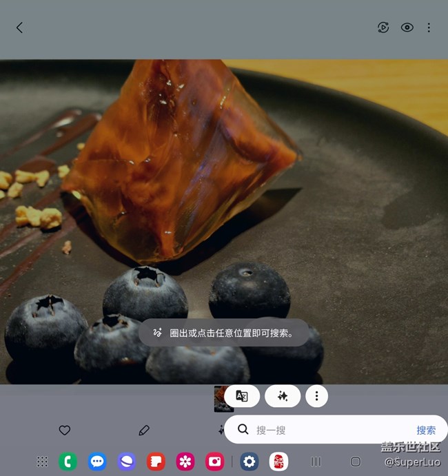This screenshot has width=448, height=476.
Task: Select the small photo thumbnail below the image
Action: (x=223, y=398)
